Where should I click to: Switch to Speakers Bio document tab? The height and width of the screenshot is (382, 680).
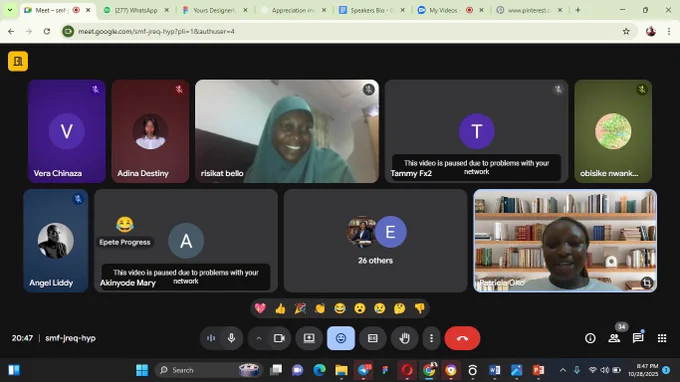coord(372,10)
